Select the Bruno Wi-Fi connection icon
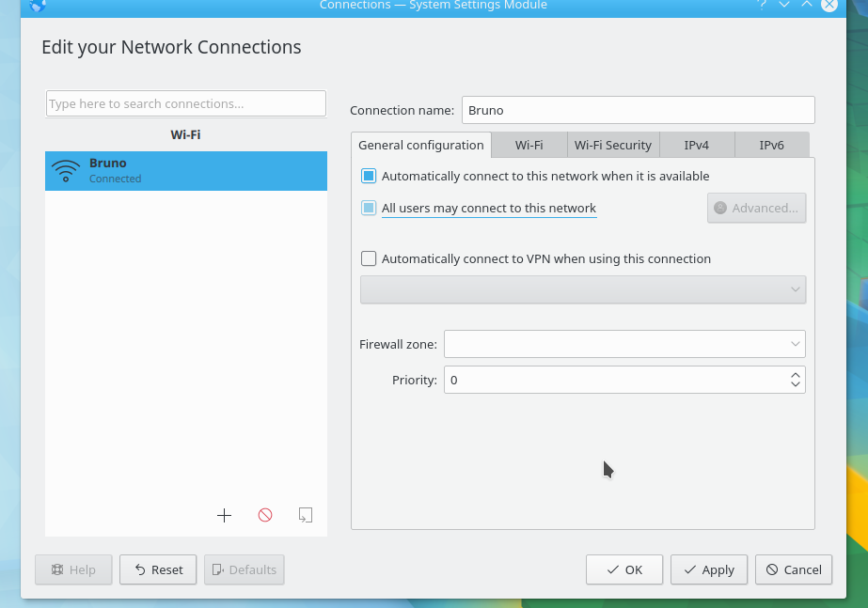The height and width of the screenshot is (608, 868). (x=66, y=170)
